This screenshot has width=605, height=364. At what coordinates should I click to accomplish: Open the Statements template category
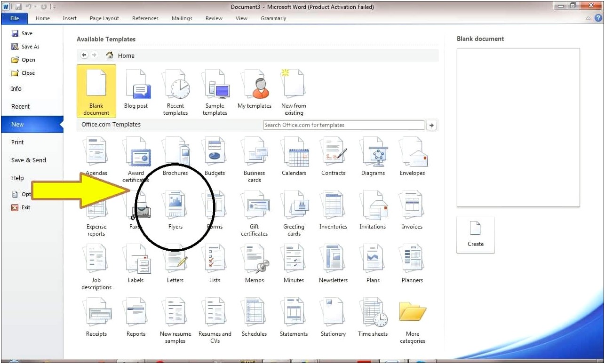pyautogui.click(x=294, y=317)
